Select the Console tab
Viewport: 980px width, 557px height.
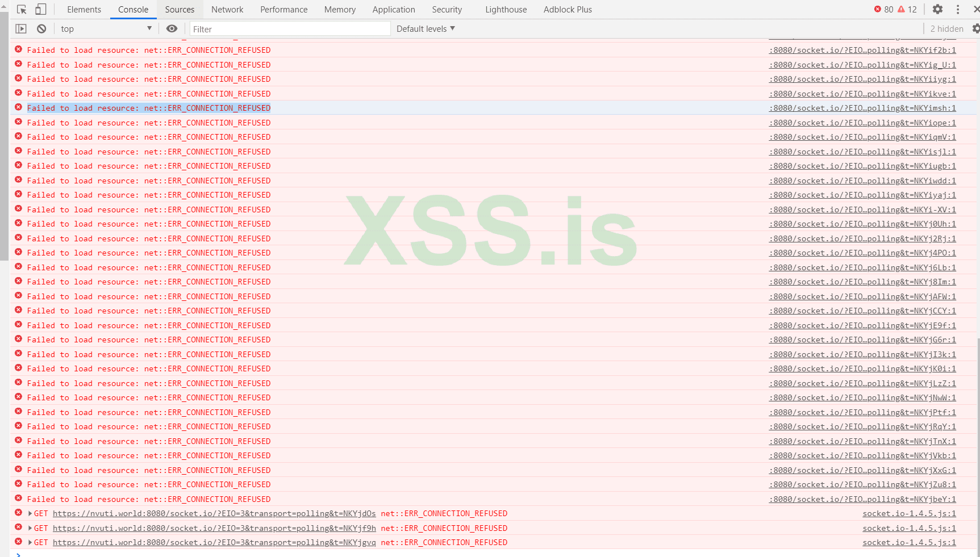click(x=133, y=10)
